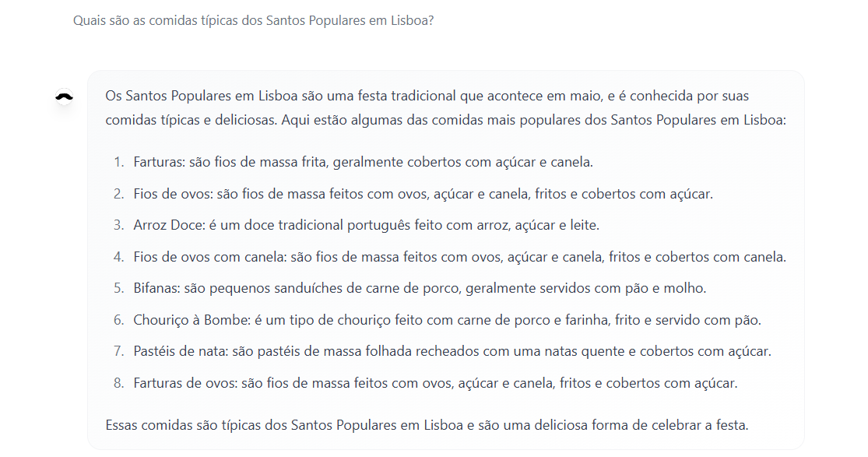Select the Fios de ovos item

[423, 194]
